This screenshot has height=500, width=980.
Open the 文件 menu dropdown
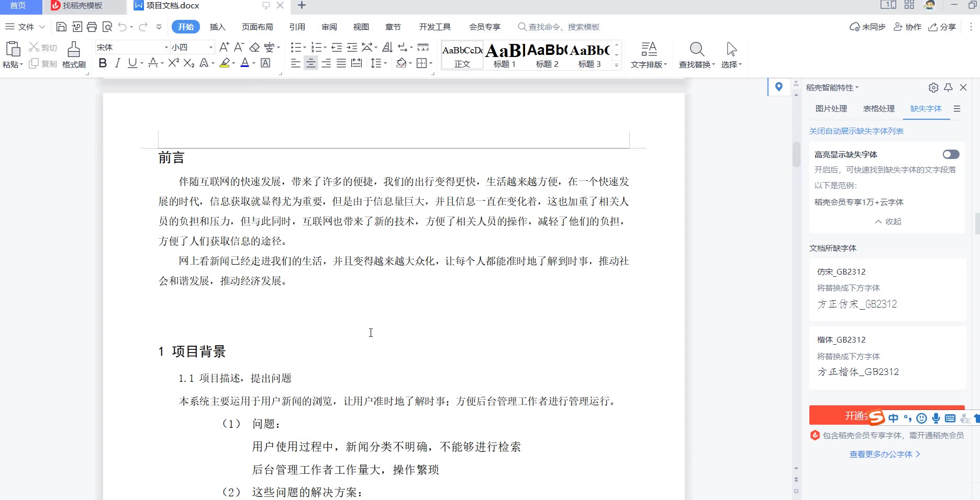[25, 27]
